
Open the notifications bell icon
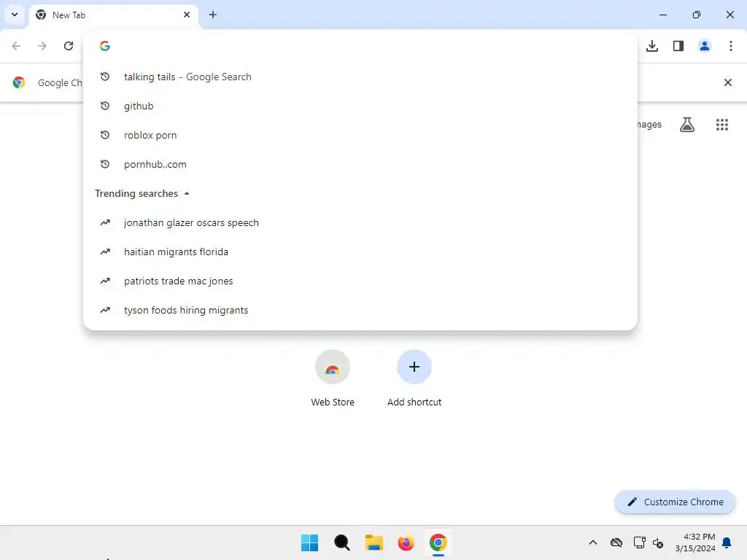click(727, 542)
